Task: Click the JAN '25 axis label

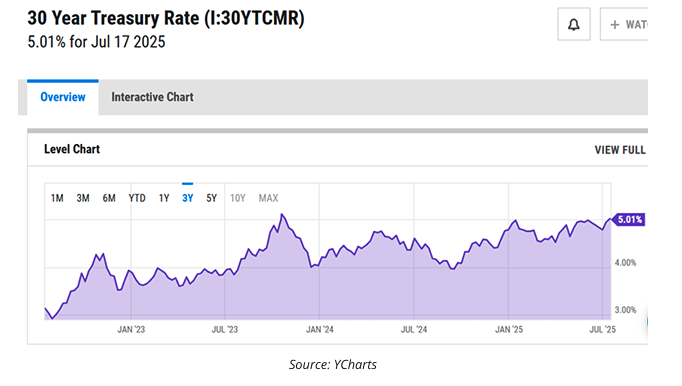Action: pos(509,329)
